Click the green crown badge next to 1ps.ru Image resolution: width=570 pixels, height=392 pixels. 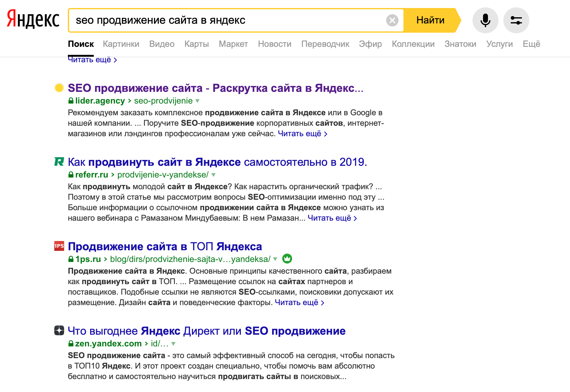pyautogui.click(x=287, y=259)
